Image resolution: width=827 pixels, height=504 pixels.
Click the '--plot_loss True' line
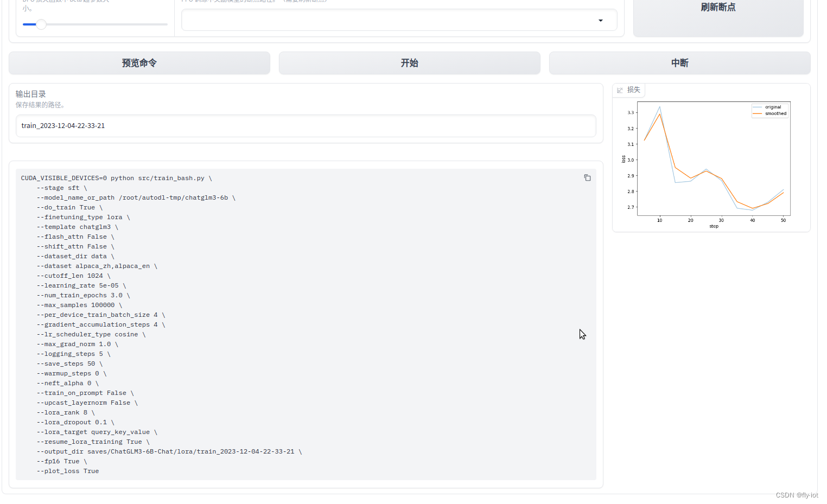pos(68,471)
